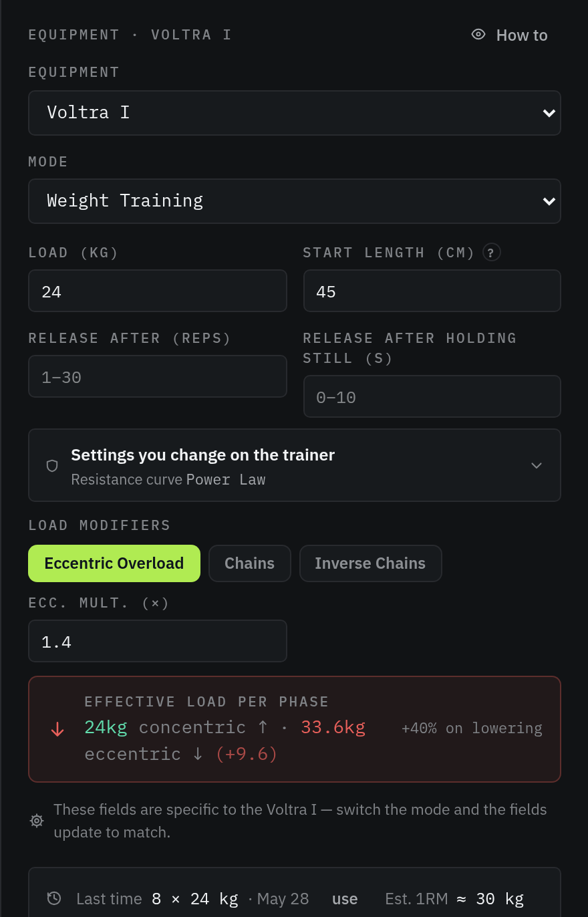Screen dimensions: 588x917
Task: Click the Ecc. Mult. field showing 1.4
Action: 158,641
